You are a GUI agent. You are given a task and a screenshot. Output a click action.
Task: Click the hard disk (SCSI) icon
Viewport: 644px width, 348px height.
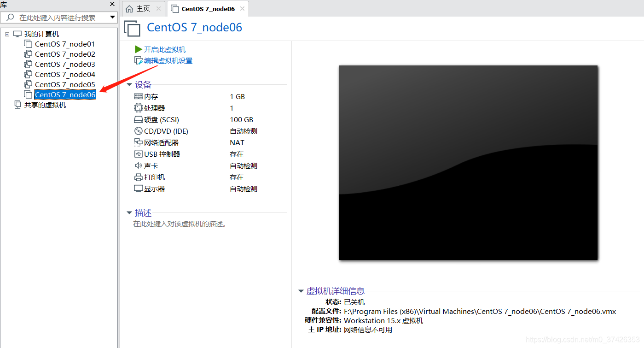point(138,120)
